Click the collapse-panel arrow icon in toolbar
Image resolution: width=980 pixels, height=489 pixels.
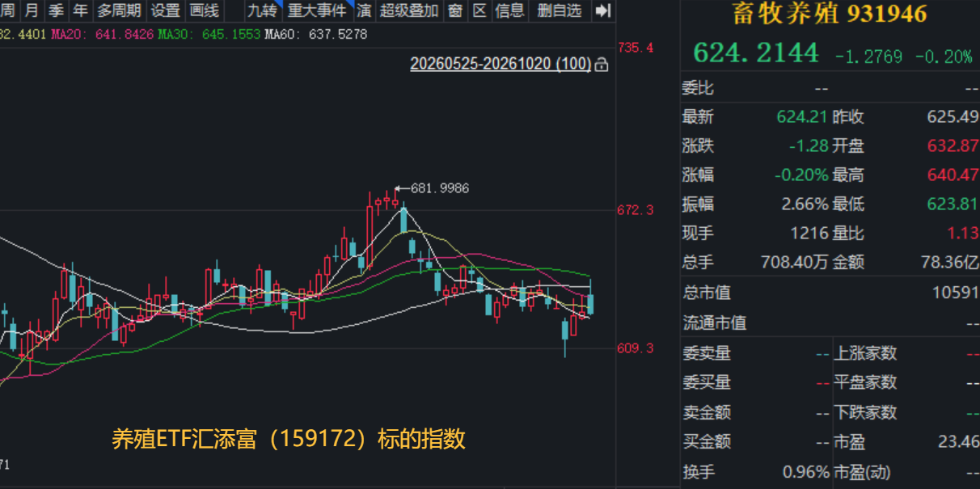click(x=602, y=11)
